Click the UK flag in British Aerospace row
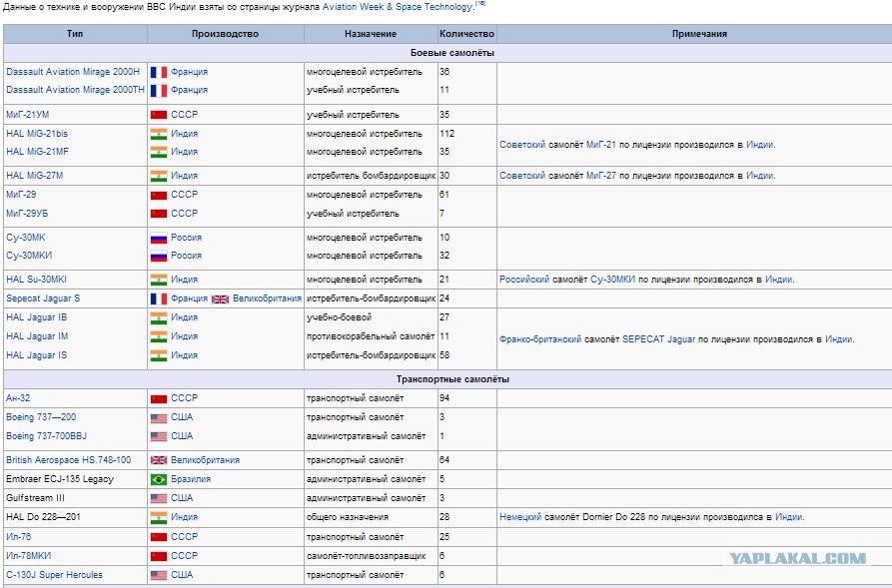This screenshot has height=588, width=892. point(159,460)
